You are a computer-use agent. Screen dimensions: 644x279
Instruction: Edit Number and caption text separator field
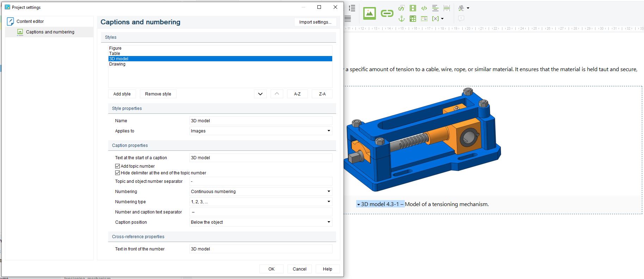(261, 212)
